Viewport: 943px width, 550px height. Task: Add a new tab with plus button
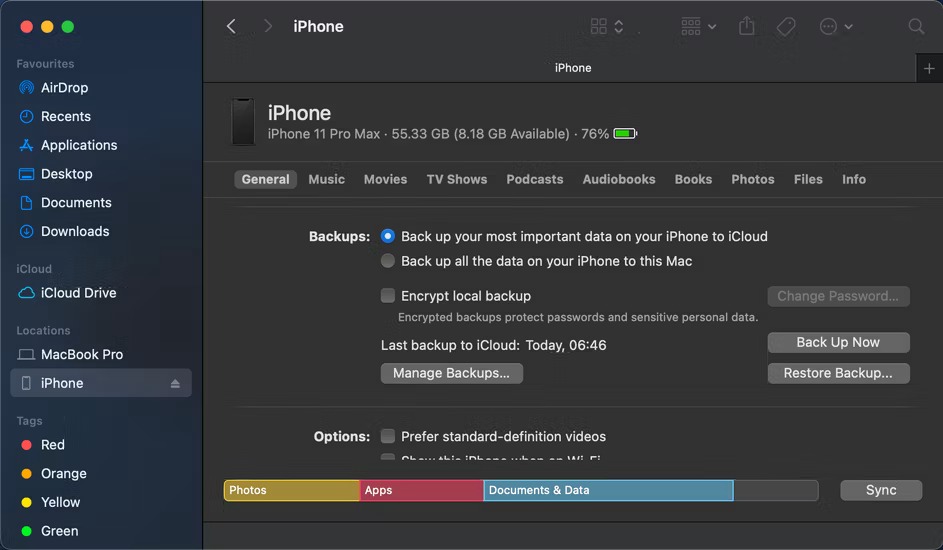[929, 68]
